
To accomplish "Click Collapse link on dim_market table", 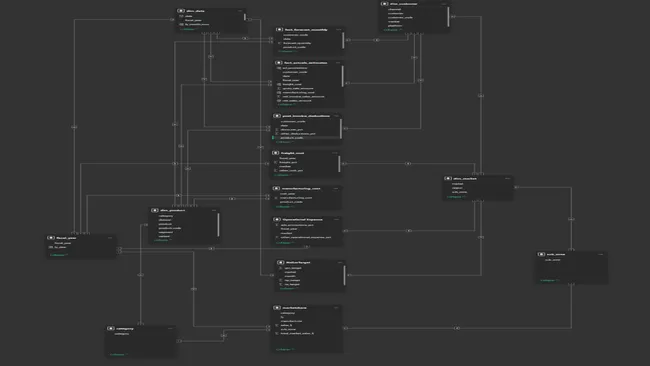I will coord(456,196).
